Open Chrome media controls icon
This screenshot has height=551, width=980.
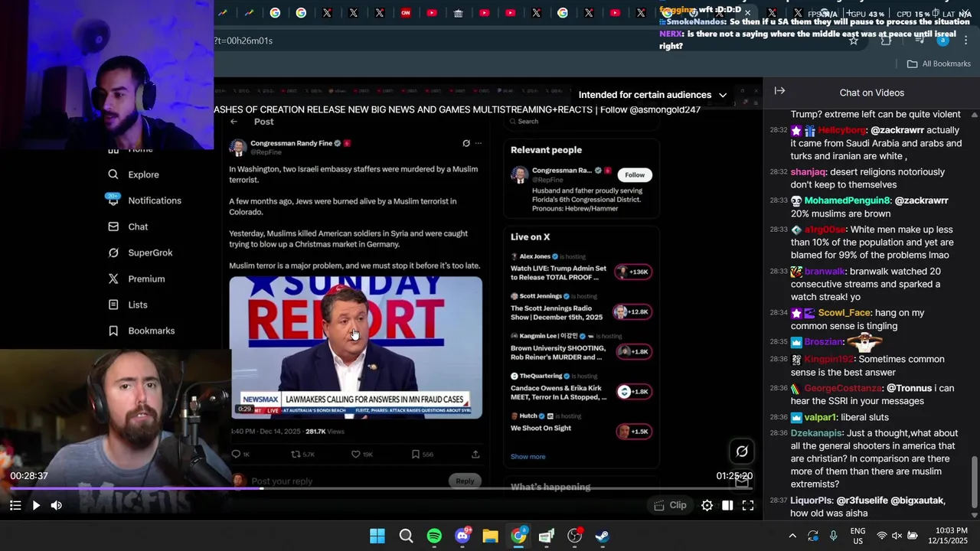(920, 41)
